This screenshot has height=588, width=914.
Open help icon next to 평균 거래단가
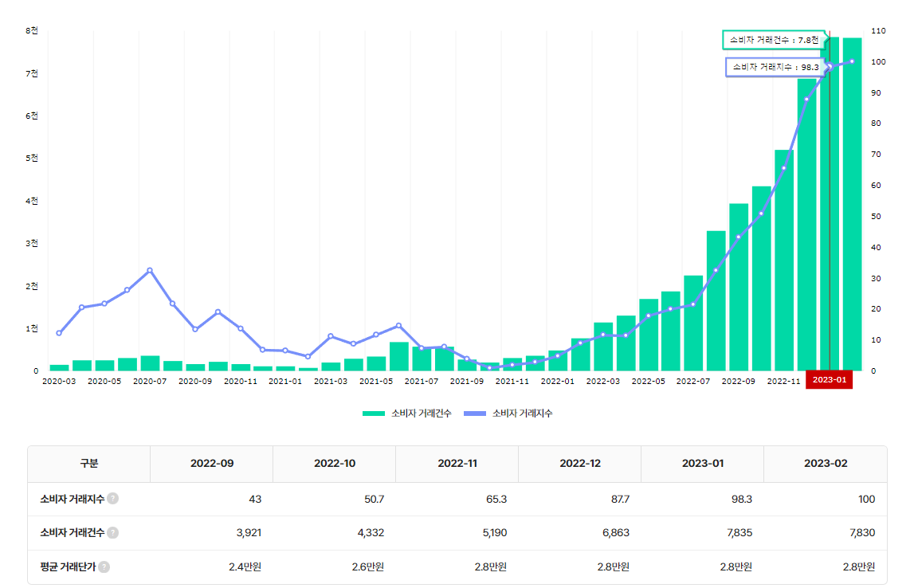104,566
